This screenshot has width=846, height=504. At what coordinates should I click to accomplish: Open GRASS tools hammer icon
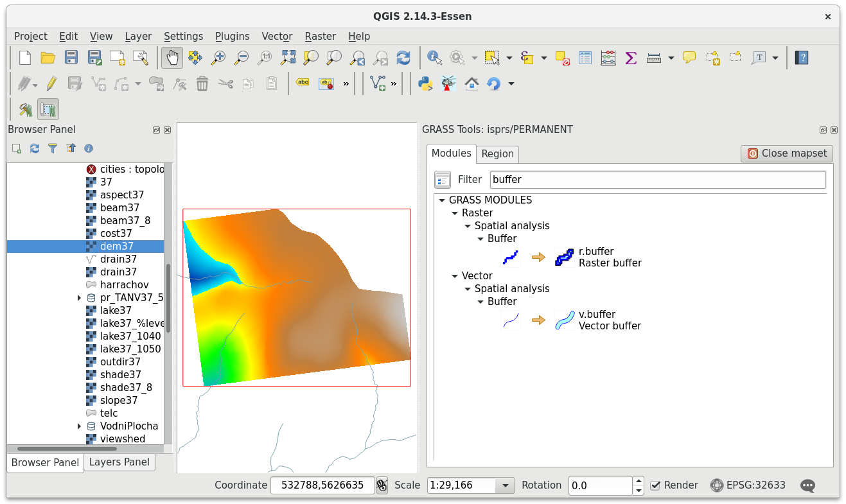tap(25, 109)
